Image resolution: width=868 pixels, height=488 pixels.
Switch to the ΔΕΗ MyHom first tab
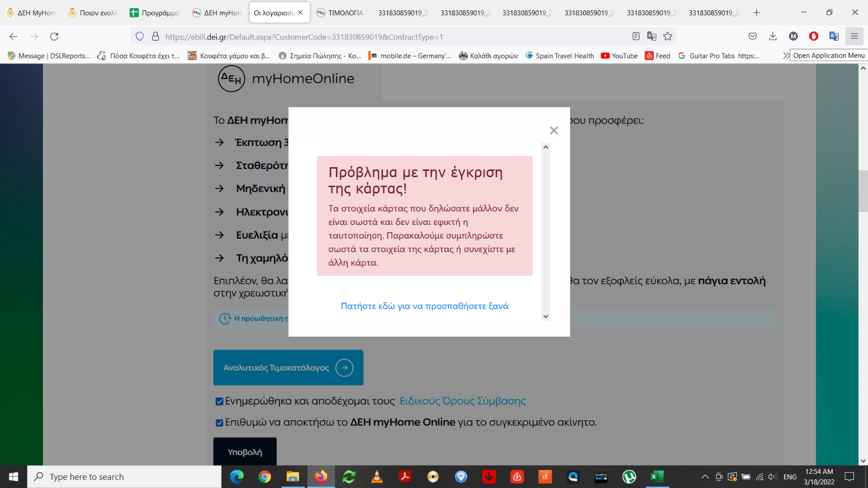(31, 12)
